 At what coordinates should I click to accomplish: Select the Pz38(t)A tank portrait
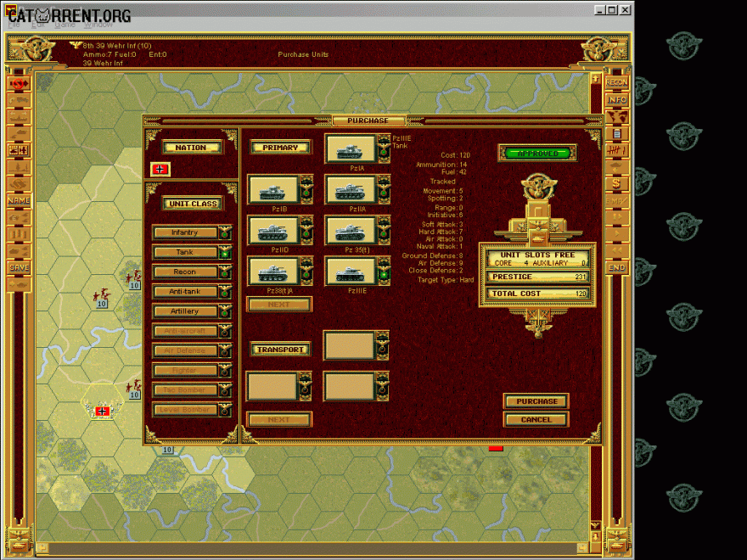tap(273, 272)
